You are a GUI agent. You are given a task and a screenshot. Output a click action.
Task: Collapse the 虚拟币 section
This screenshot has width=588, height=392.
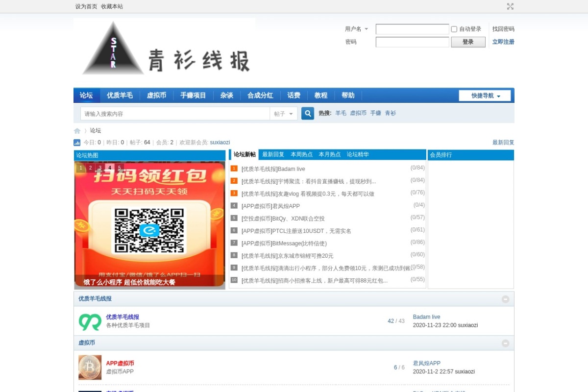point(505,343)
